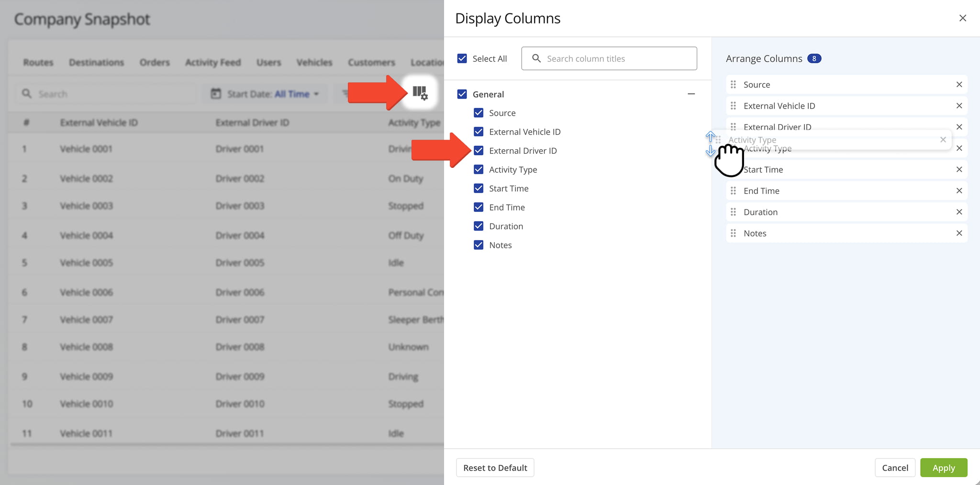Focus the Company Snapshot search field
The height and width of the screenshot is (485, 980).
[106, 94]
